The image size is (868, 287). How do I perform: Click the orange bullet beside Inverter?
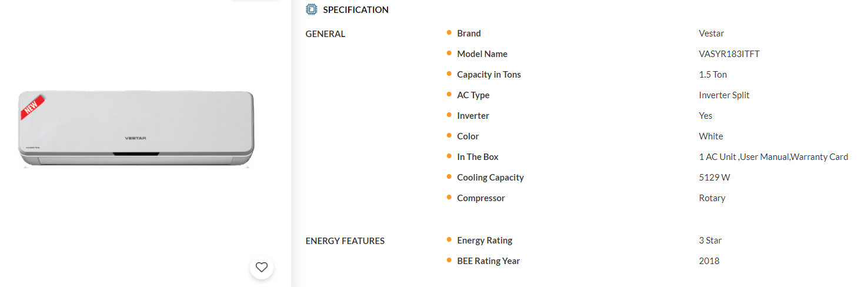(449, 115)
